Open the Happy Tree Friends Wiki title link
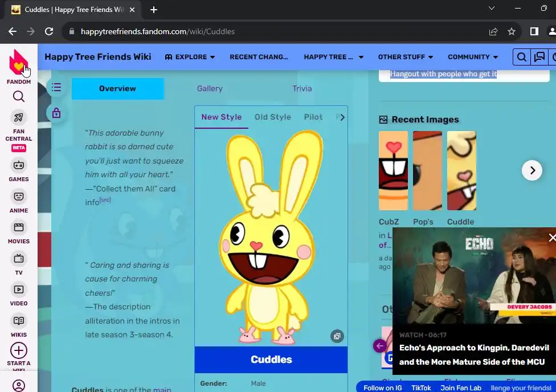The height and width of the screenshot is (392, 556). 98,57
